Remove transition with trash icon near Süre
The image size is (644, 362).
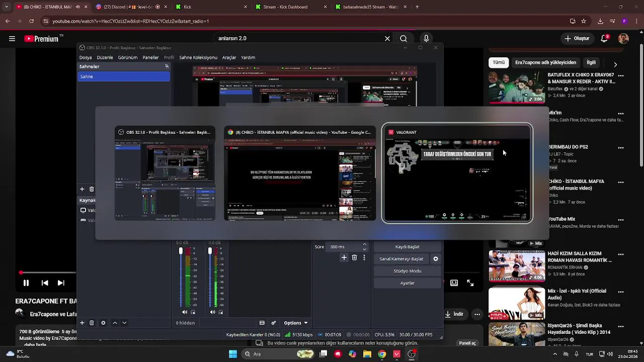(354, 257)
